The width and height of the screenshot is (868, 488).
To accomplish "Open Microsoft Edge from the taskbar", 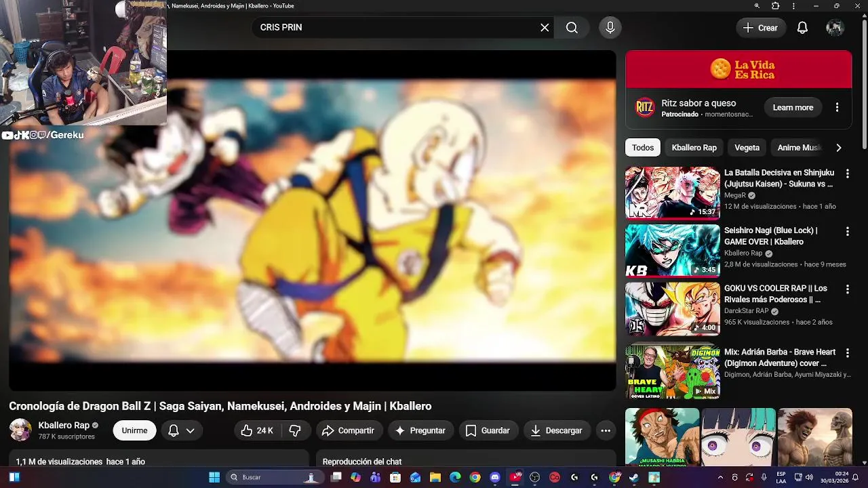I will pos(455,477).
